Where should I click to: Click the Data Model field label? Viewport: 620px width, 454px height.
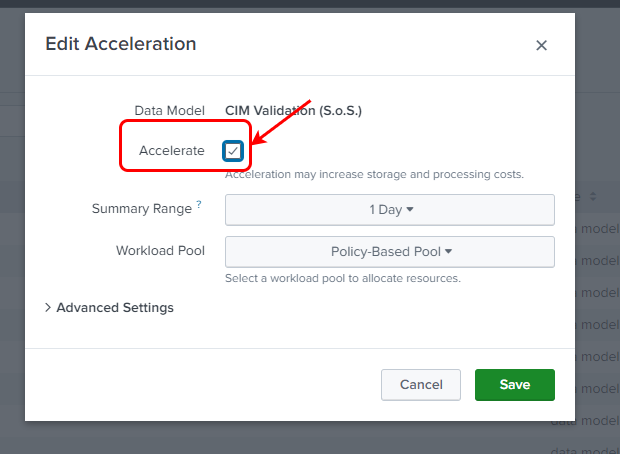coord(170,111)
